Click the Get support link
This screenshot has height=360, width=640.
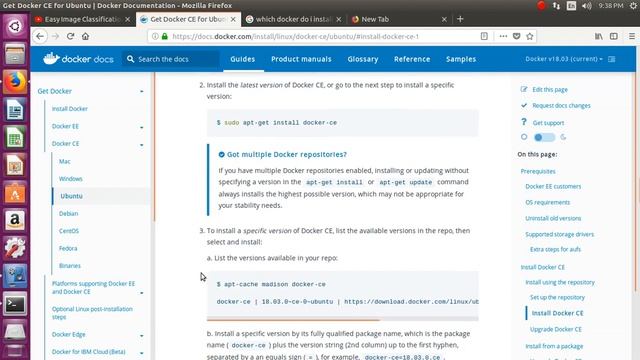[548, 123]
